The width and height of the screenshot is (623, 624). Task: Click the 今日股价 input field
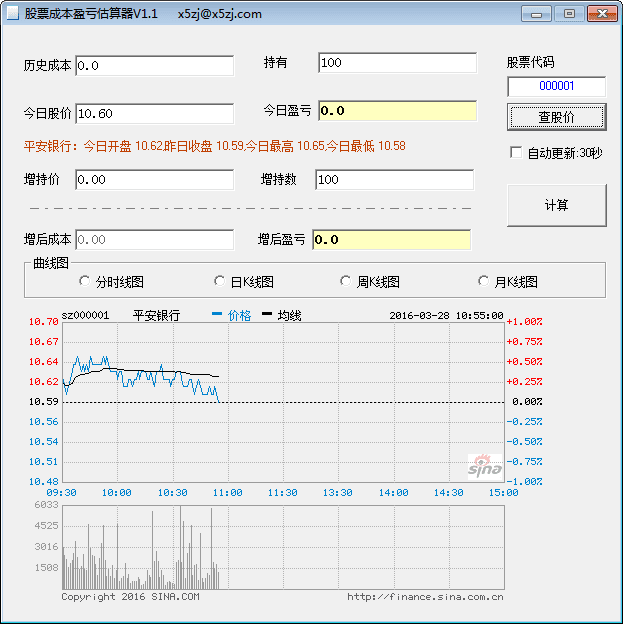tap(154, 114)
